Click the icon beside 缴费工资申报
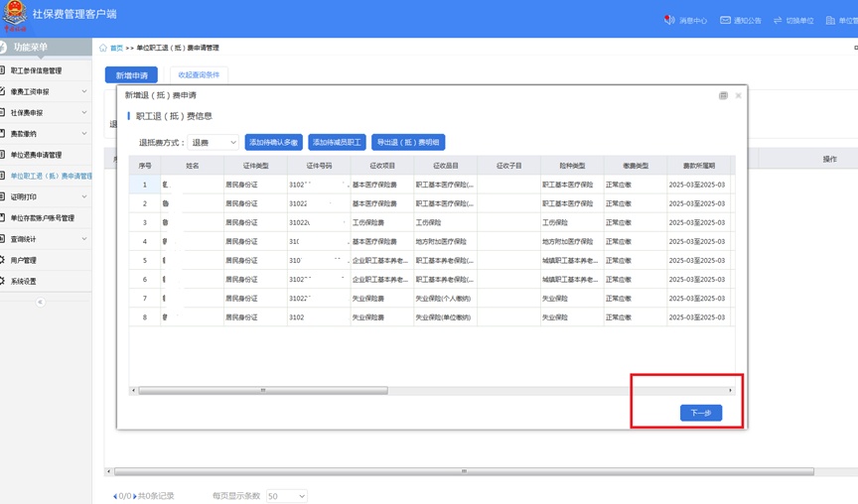Viewport: 858px width, 504px height. (x=2, y=91)
